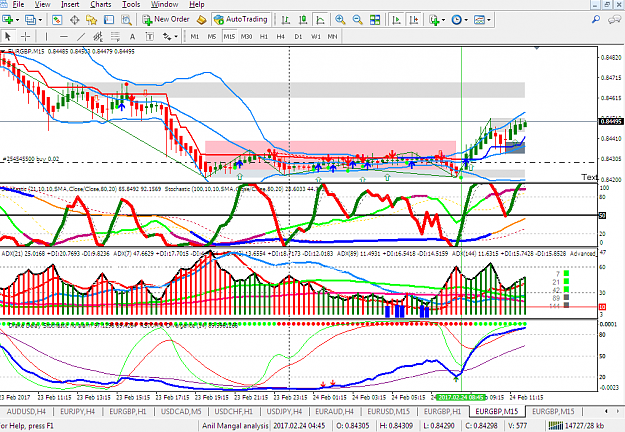This screenshot has width=625, height=432.
Task: Switch to MN timeframe
Action: (x=332, y=37)
